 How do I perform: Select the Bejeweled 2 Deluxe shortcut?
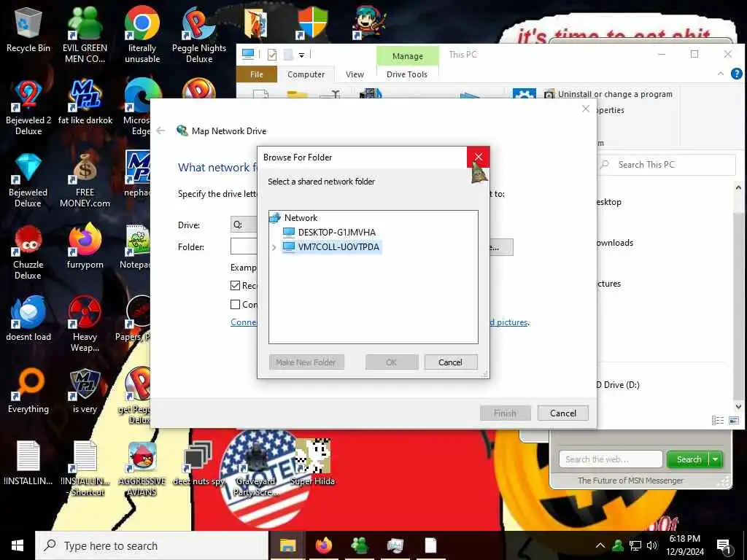28,108
